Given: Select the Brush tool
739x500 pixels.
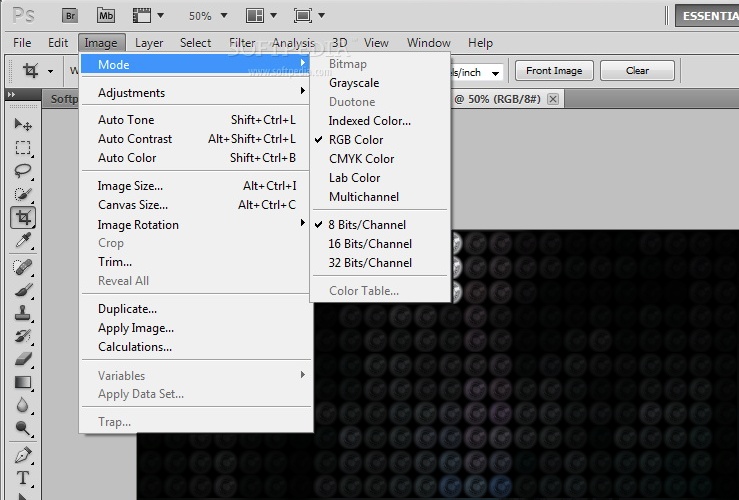Looking at the screenshot, I should [x=23, y=289].
